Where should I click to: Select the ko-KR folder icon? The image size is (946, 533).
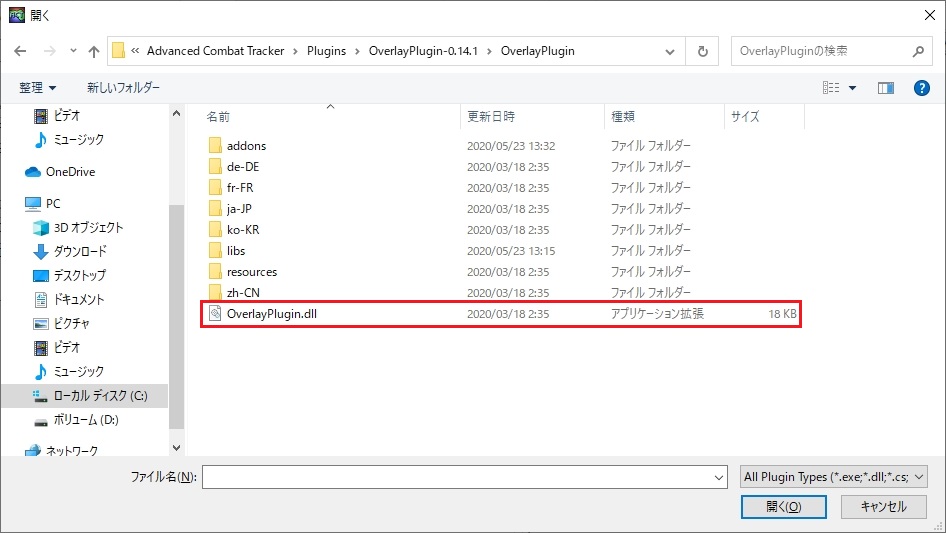coord(215,229)
